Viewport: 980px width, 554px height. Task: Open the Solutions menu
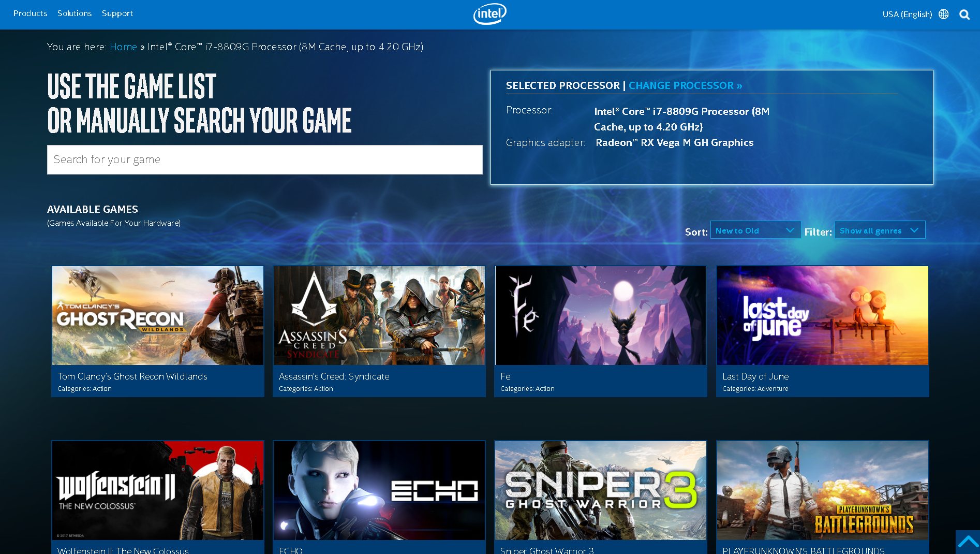click(75, 13)
